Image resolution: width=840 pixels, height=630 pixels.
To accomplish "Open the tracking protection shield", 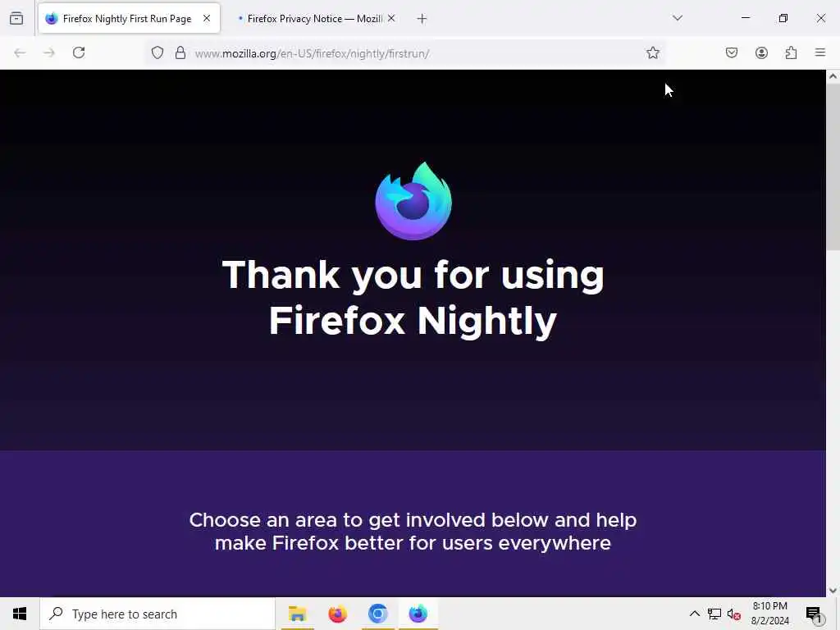I will tap(157, 52).
